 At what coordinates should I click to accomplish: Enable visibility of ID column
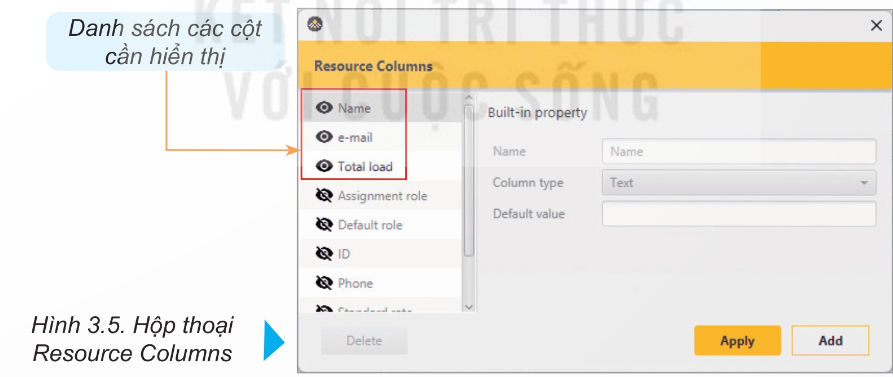[x=324, y=254]
